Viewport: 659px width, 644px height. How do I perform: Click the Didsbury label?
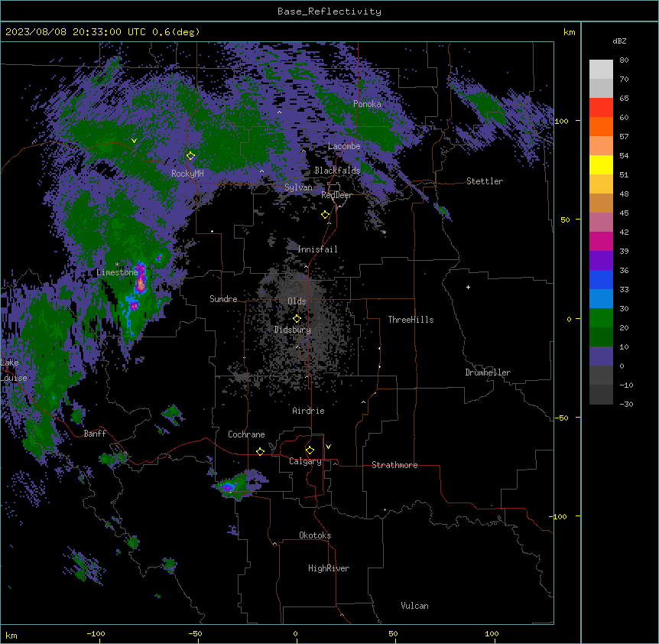coord(293,330)
